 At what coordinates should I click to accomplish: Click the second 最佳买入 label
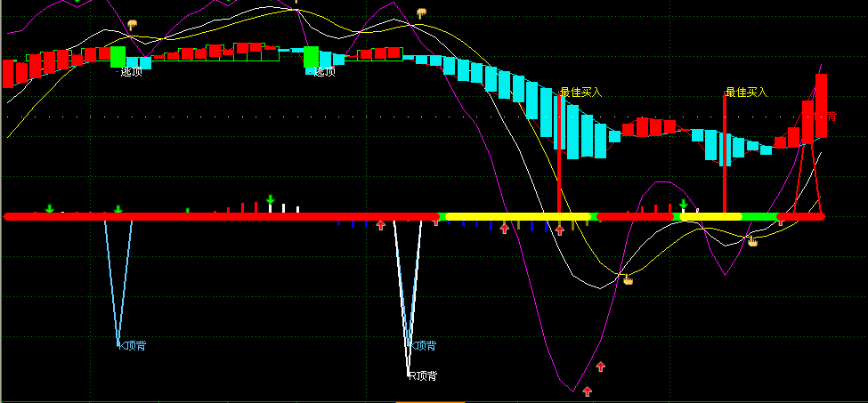(747, 92)
